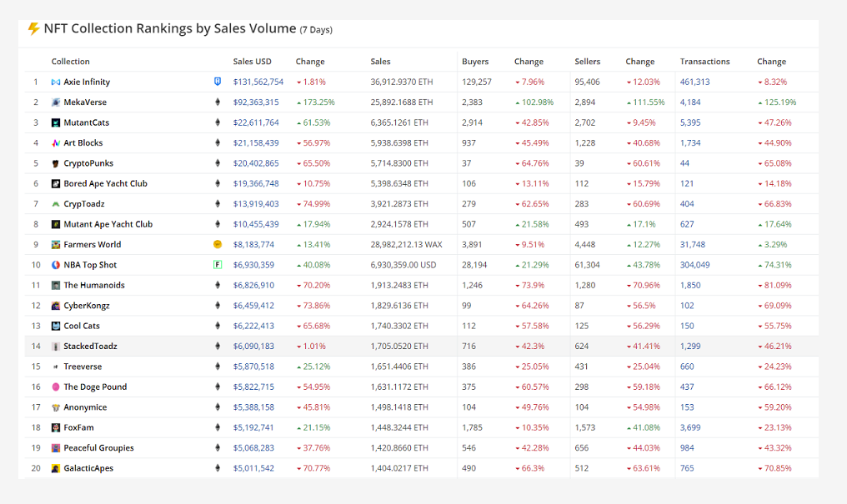Sort by the Sales column header
Viewport: 847px width, 504px height.
(380, 62)
